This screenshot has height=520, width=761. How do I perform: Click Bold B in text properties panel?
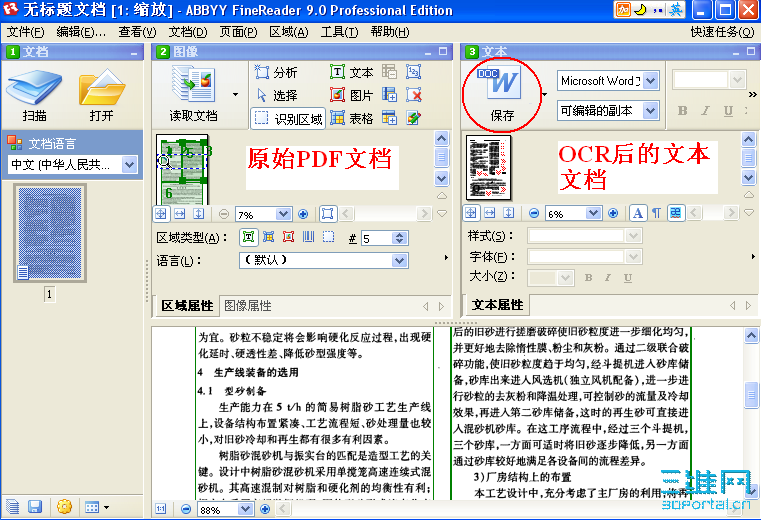click(588, 278)
